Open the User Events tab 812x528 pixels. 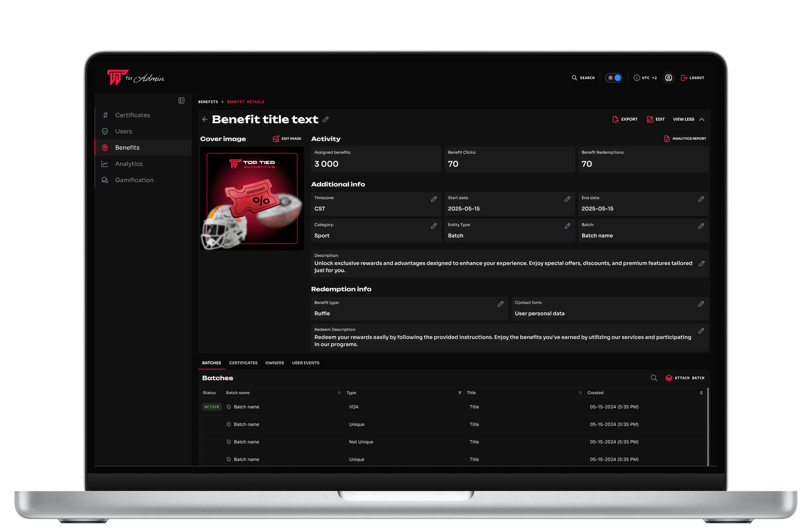click(x=305, y=363)
